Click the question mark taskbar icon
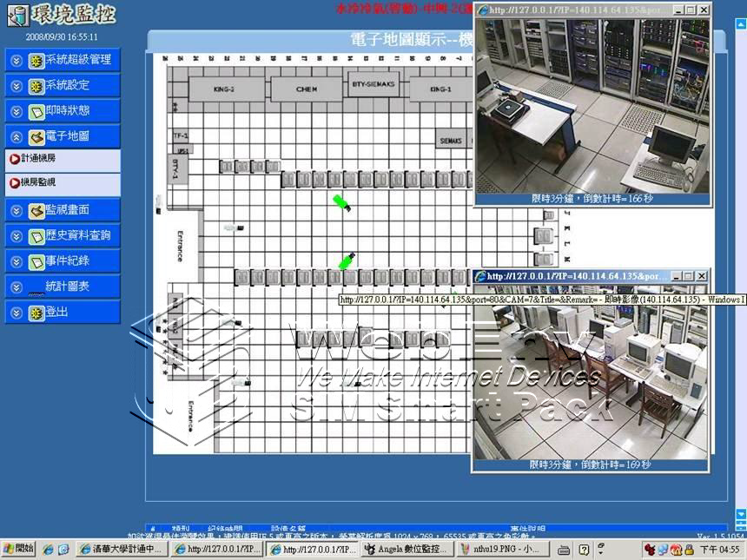The image size is (747, 560). point(584,550)
